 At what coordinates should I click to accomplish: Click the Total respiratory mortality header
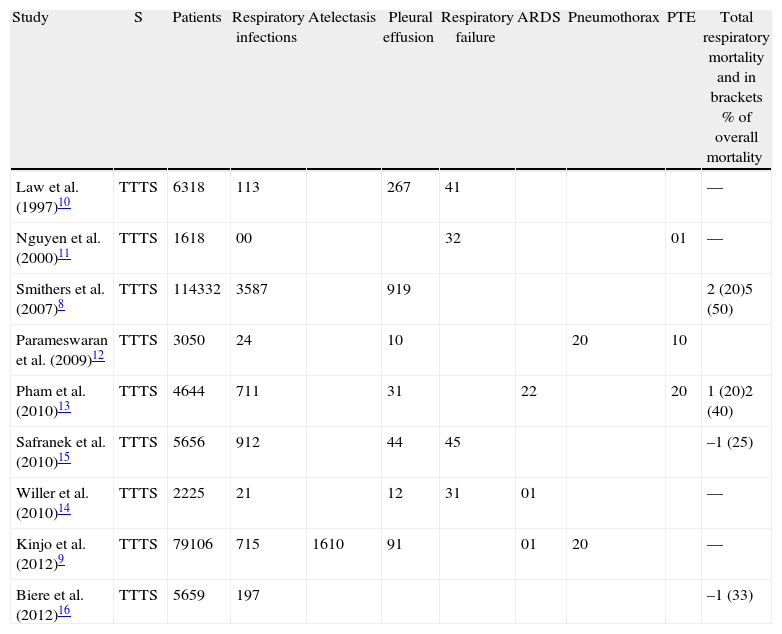coord(735,88)
